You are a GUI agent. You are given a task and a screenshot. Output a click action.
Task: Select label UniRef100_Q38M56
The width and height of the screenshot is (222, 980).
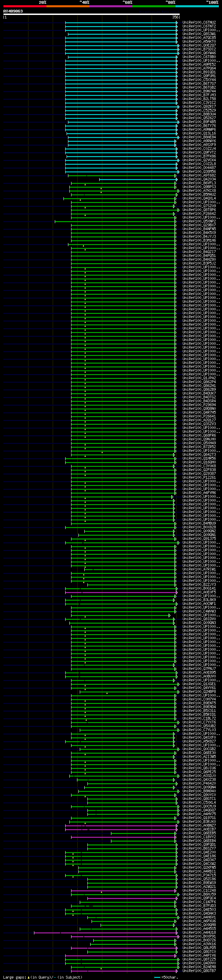pos(199,172)
